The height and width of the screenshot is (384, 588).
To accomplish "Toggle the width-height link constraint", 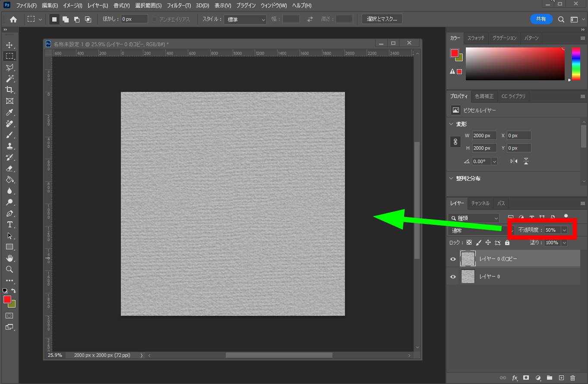I will point(455,142).
